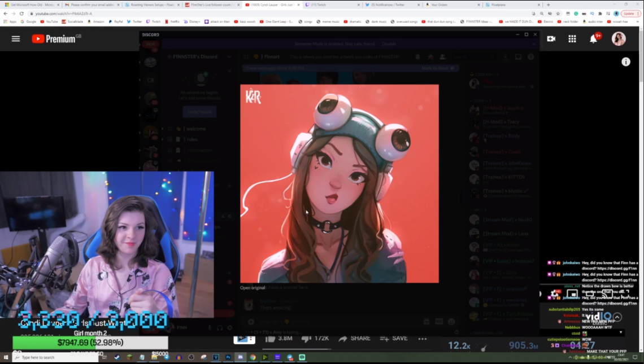Switch to the Notifications / Twitter tab
The width and height of the screenshot is (644, 364).
[392, 5]
